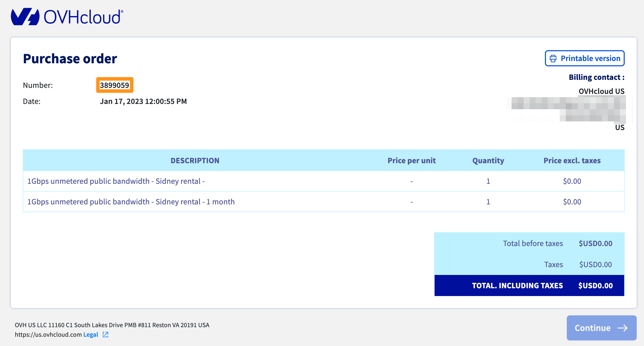Click the Total before taxes amount
Screen dimensions: 644x346
(x=595, y=243)
